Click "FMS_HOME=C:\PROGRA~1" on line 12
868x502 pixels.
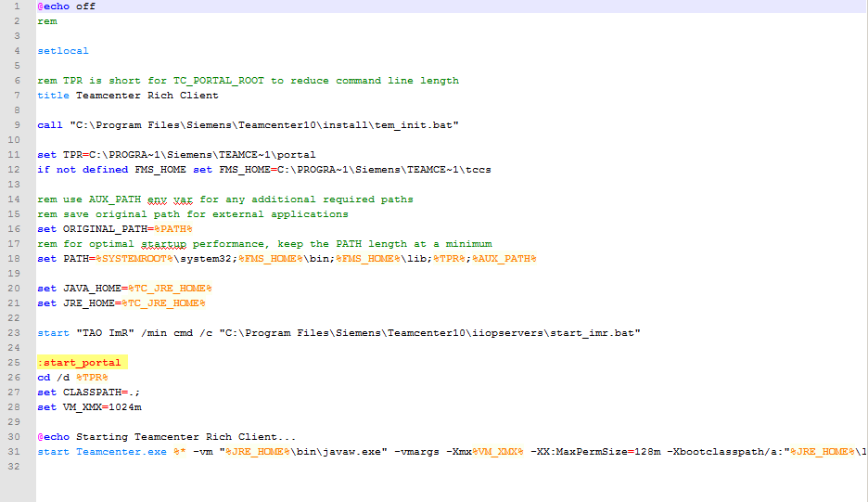click(x=284, y=170)
